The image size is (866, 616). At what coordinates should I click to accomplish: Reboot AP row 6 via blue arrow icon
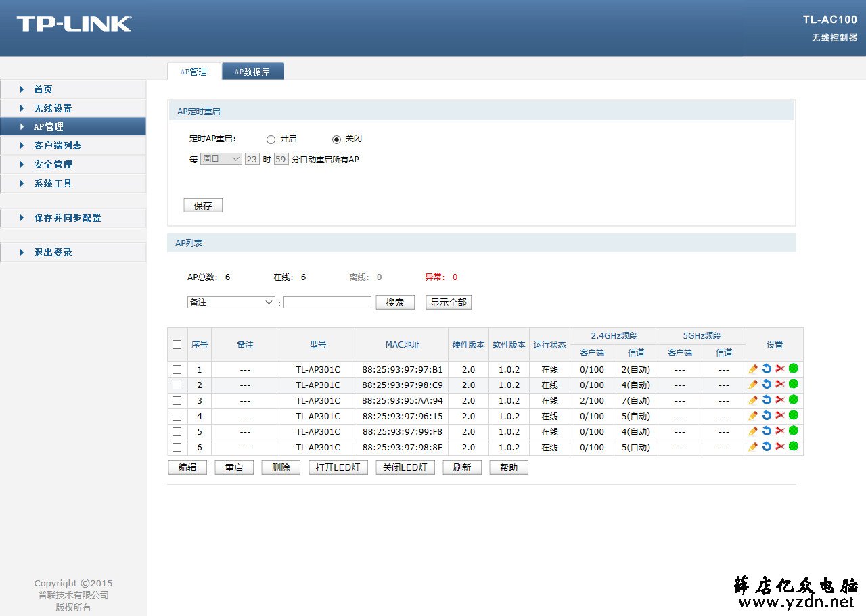(767, 446)
